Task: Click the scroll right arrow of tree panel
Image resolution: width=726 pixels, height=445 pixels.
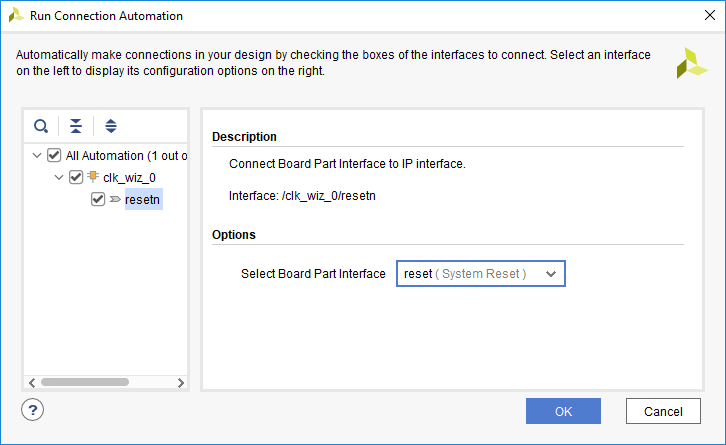Action: click(x=181, y=382)
